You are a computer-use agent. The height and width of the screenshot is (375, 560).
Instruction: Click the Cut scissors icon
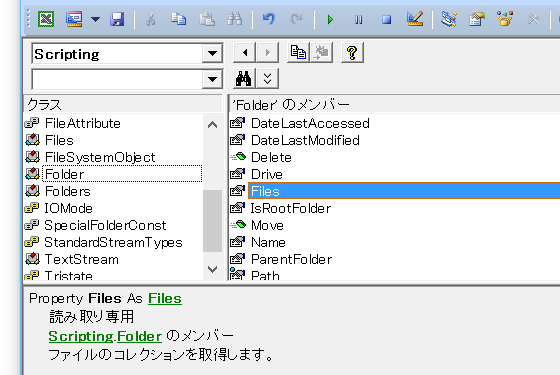151,19
